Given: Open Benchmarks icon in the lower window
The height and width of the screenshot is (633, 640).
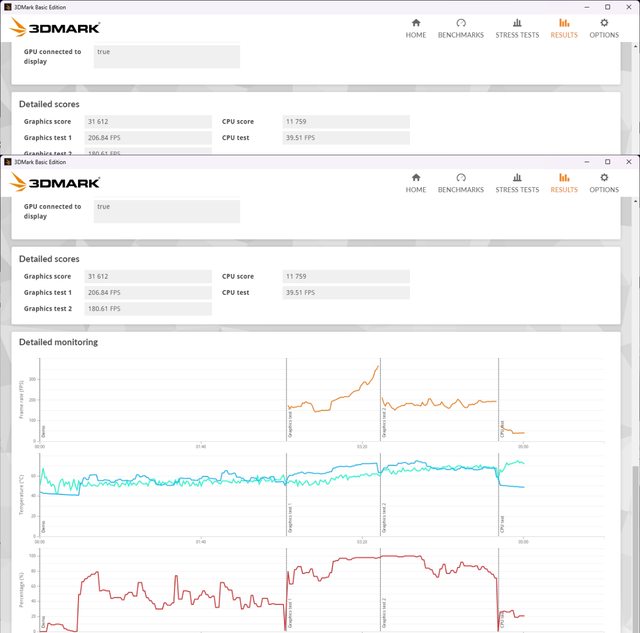Looking at the screenshot, I should click(x=460, y=182).
